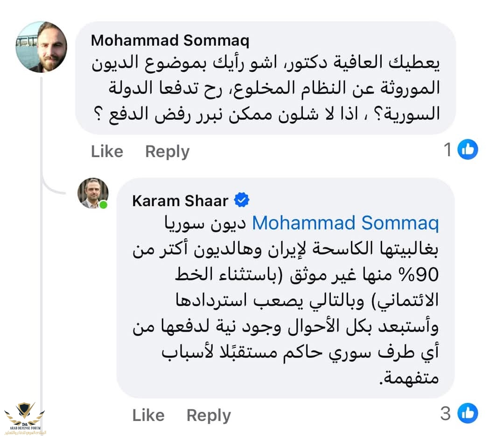
Task: Open Karam Shaar's profile picture
Action: tap(93, 193)
